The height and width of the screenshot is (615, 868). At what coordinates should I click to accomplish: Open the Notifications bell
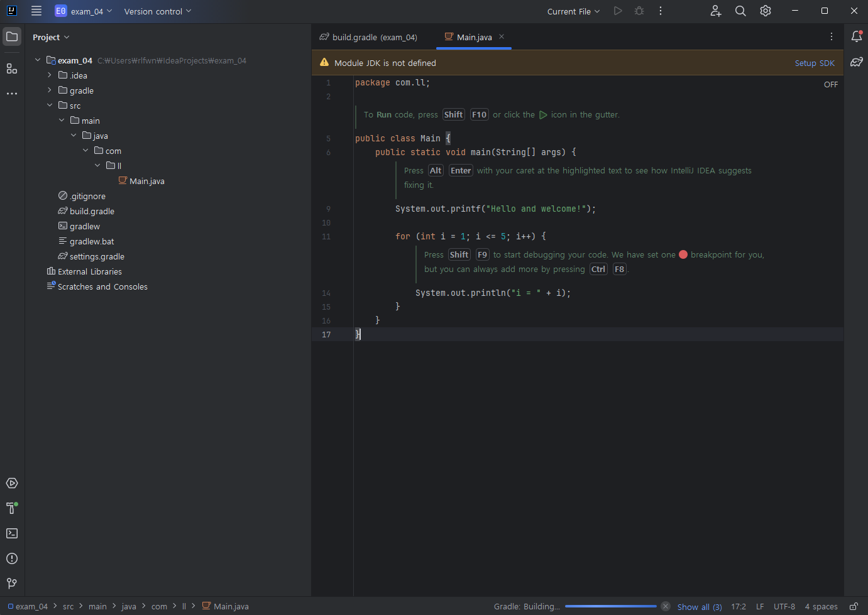point(857,36)
